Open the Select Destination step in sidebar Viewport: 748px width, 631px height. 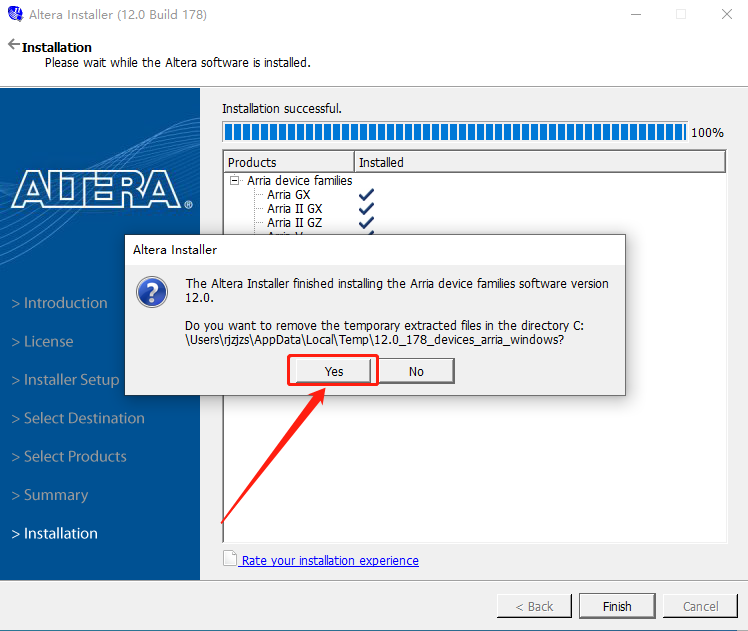pyautogui.click(x=78, y=418)
